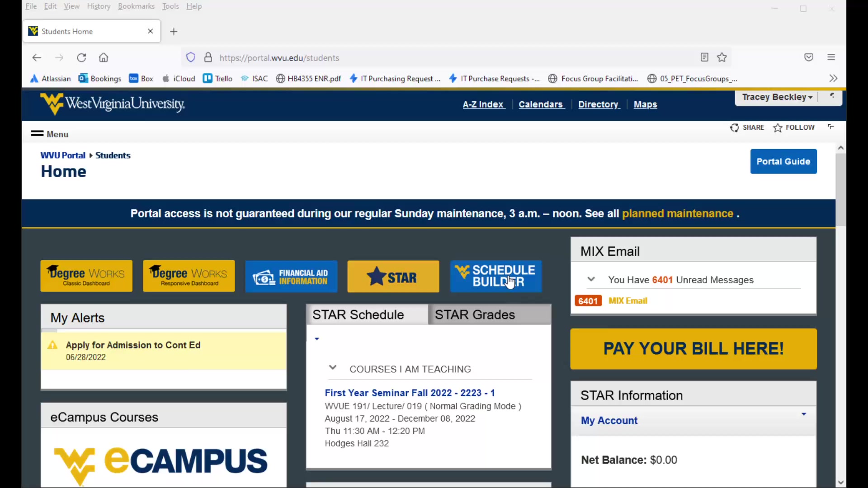Viewport: 868px width, 488px height.
Task: Select STAR Schedule tab
Action: [x=359, y=314]
